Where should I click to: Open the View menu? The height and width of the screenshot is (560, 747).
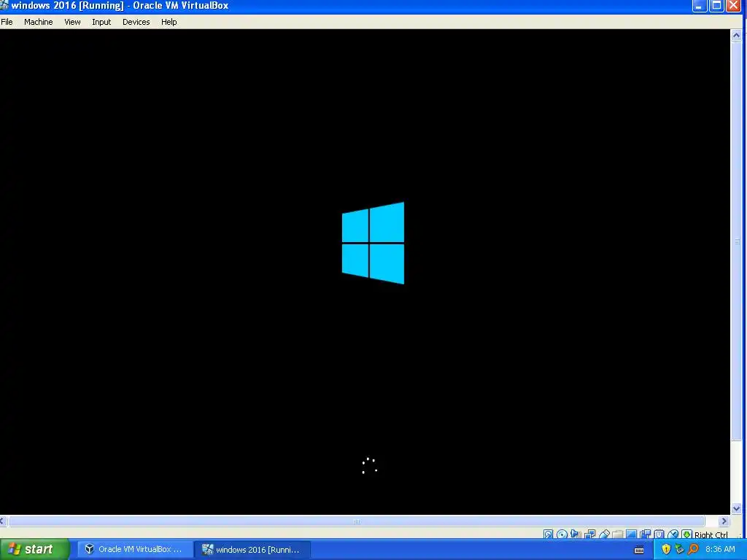(72, 22)
